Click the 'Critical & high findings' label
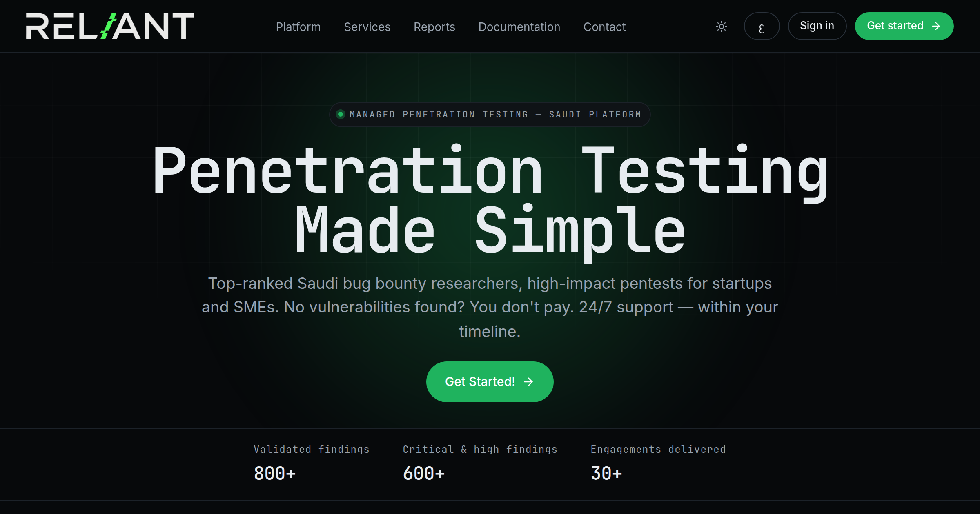Screen dimensions: 980x514 pos(480,449)
